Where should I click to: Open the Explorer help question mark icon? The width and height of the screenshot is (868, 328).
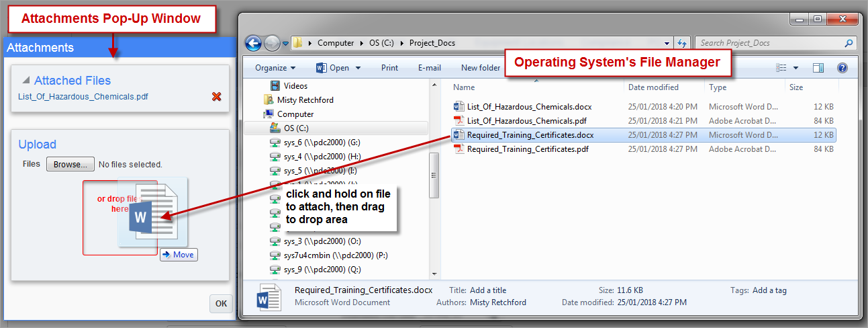[x=842, y=68]
